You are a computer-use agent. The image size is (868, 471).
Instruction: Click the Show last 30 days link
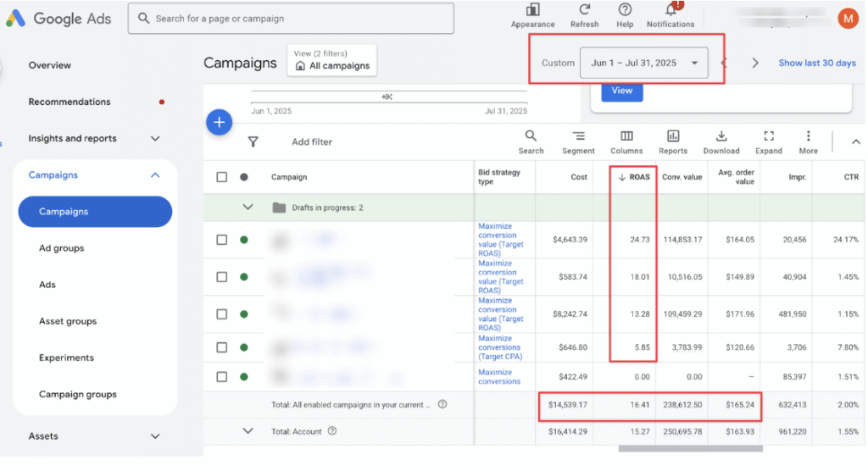817,63
